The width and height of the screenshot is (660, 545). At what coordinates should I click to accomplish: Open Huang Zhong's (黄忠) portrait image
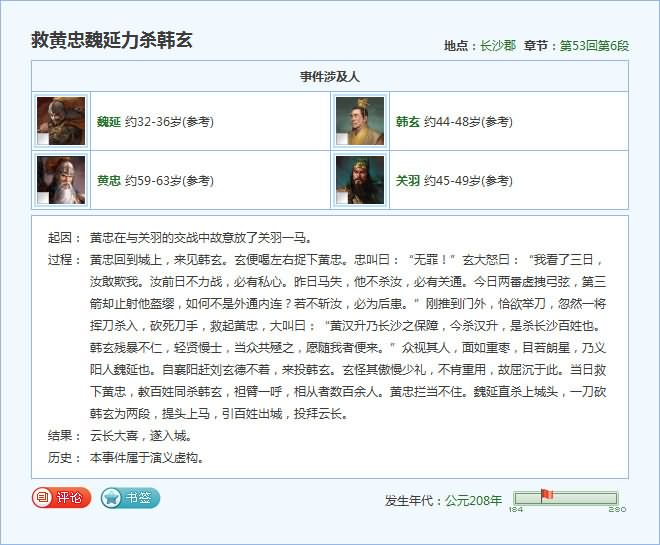point(61,180)
